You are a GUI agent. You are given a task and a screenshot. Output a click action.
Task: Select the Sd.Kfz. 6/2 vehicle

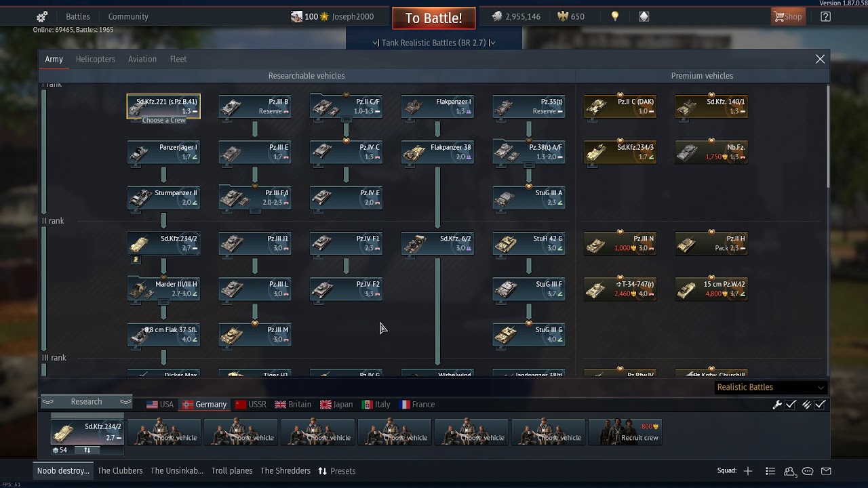coord(437,243)
